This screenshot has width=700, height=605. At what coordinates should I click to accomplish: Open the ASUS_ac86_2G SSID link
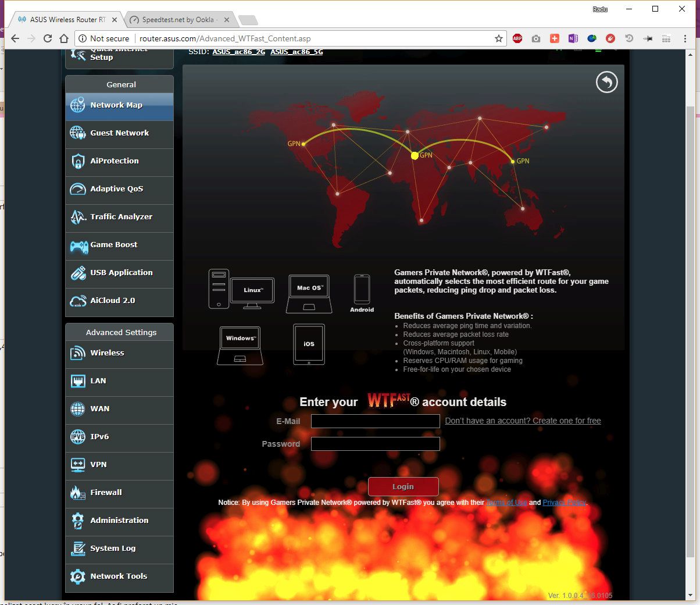pos(238,52)
